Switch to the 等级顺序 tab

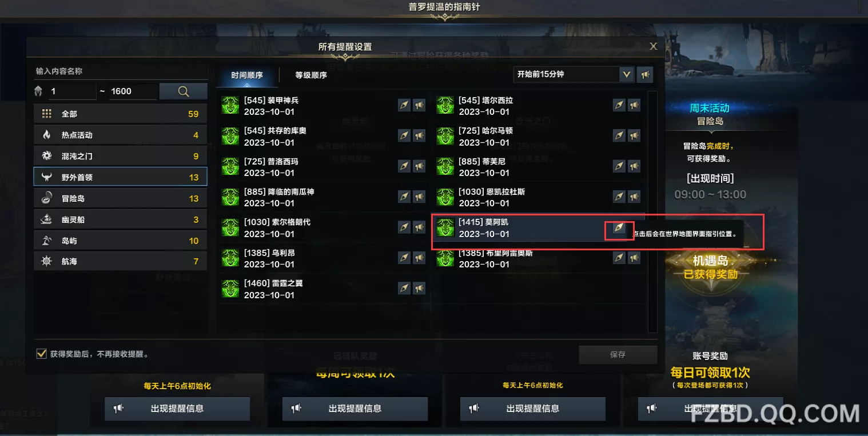[x=311, y=75]
